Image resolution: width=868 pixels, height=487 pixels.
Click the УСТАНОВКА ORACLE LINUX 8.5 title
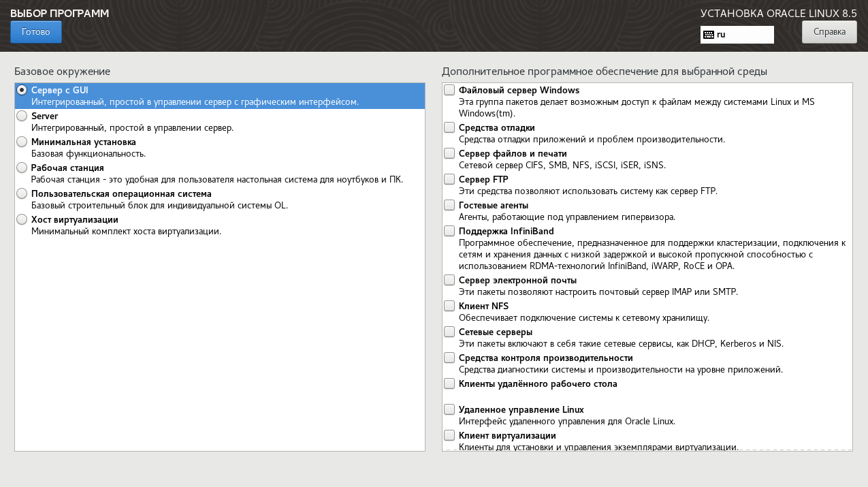pyautogui.click(x=779, y=14)
